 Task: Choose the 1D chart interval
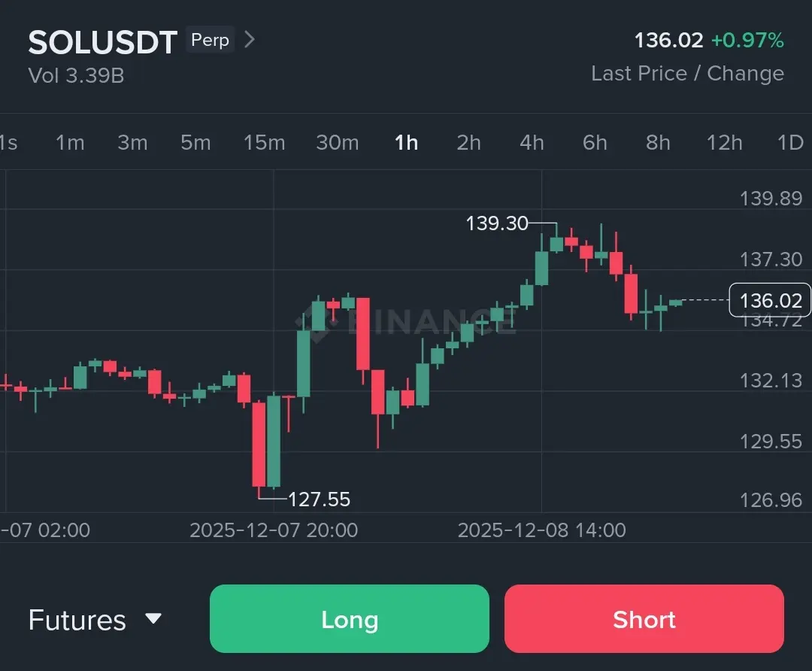[790, 142]
